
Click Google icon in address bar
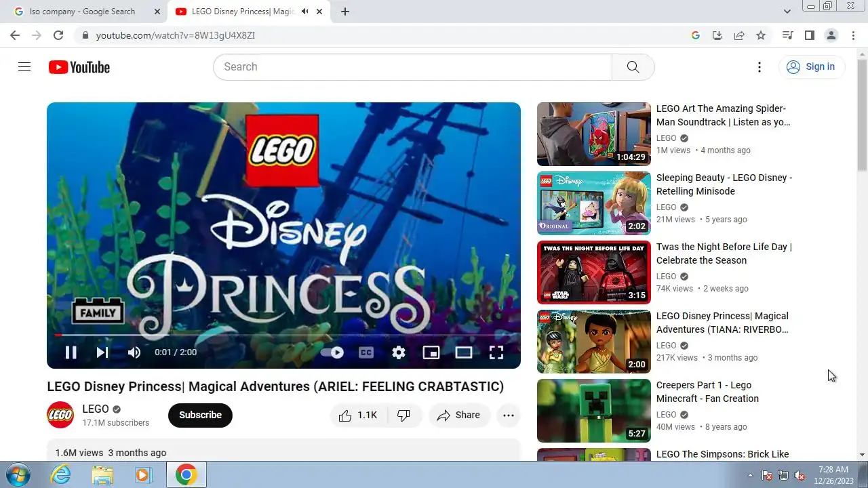click(x=696, y=35)
